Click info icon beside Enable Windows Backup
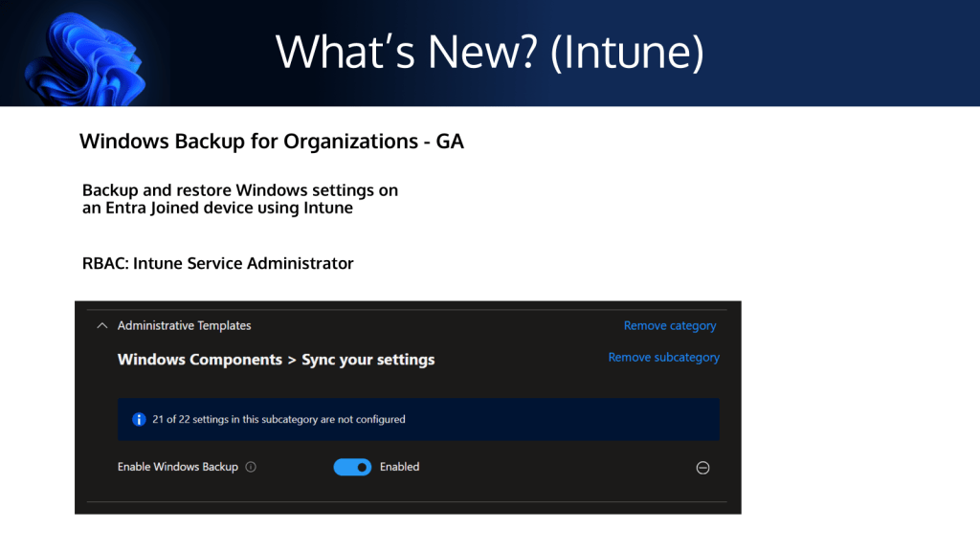 click(251, 468)
